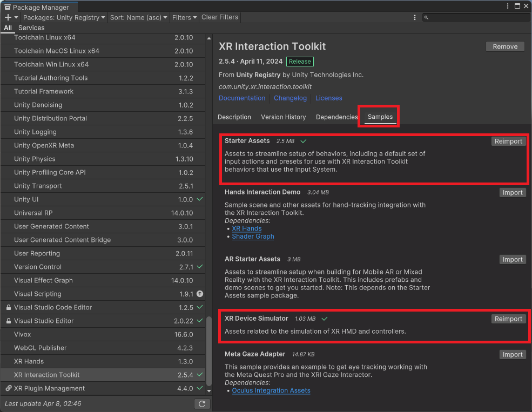Select Toolchain Linux x64 package
This screenshot has width=532, height=412.
click(103, 38)
